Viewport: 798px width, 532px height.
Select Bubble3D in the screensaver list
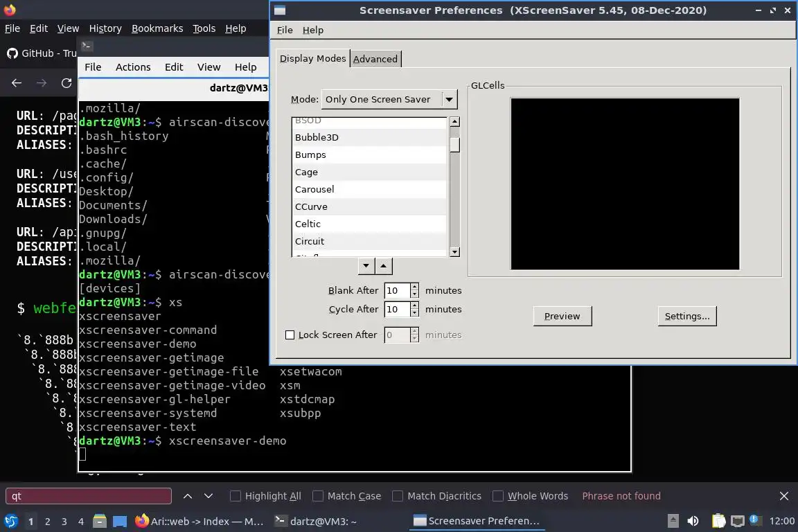[x=369, y=137]
